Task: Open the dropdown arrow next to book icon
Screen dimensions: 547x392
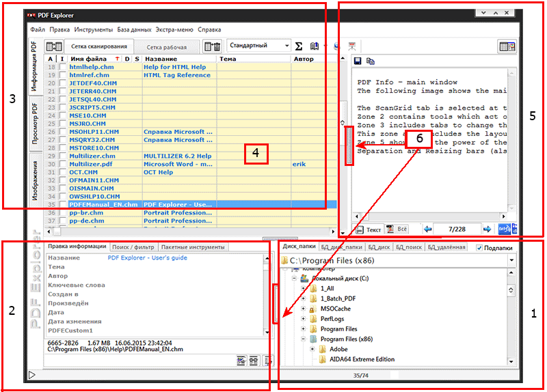Action: click(x=325, y=46)
